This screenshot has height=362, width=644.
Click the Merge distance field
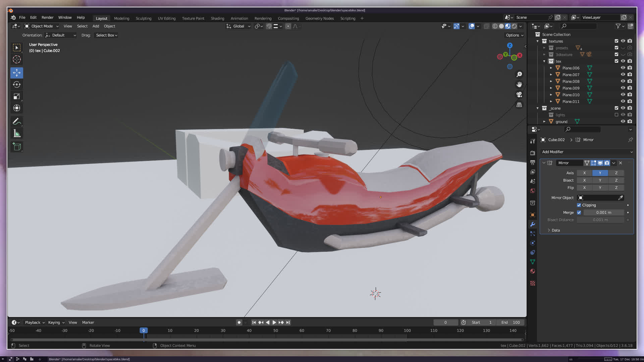pyautogui.click(x=603, y=213)
